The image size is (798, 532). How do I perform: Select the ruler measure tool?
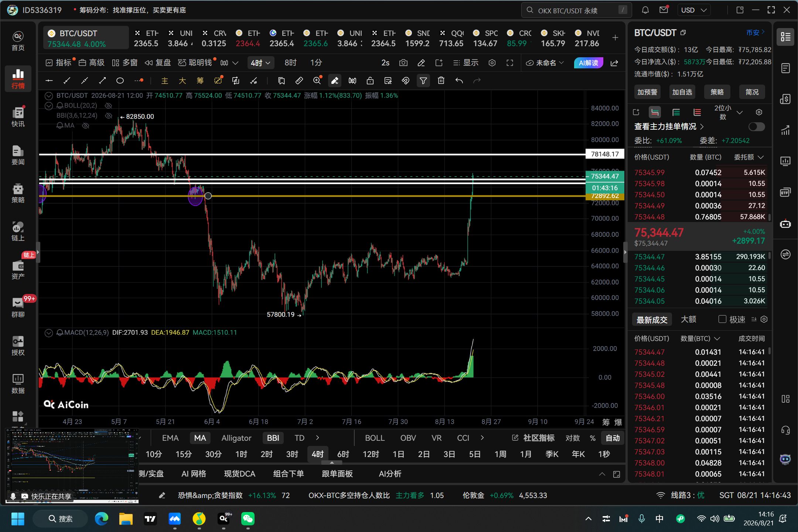(x=299, y=81)
